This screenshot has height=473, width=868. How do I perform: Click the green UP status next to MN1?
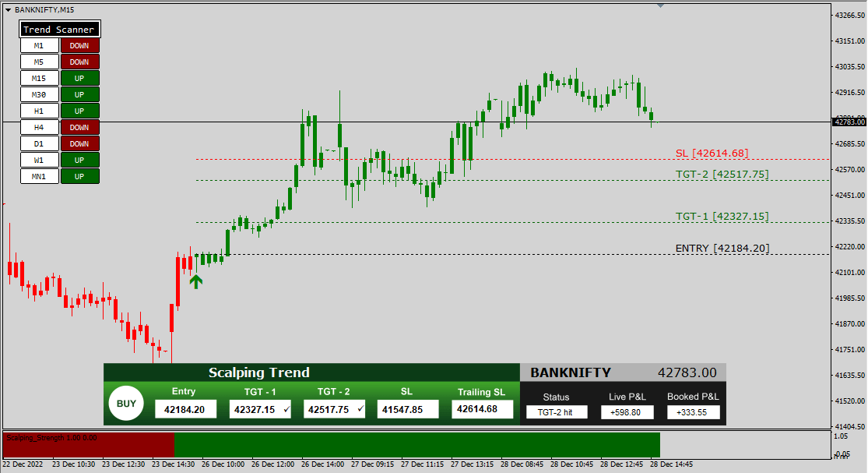tap(79, 177)
